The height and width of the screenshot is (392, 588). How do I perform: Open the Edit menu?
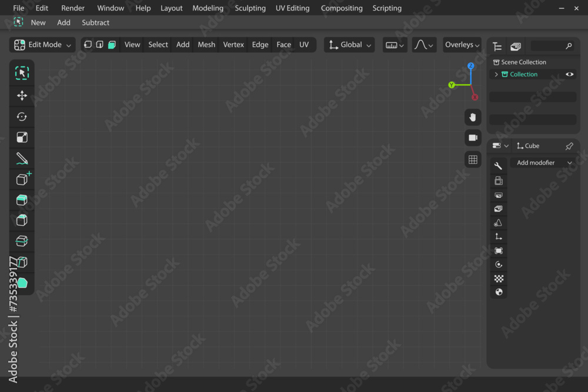(42, 8)
